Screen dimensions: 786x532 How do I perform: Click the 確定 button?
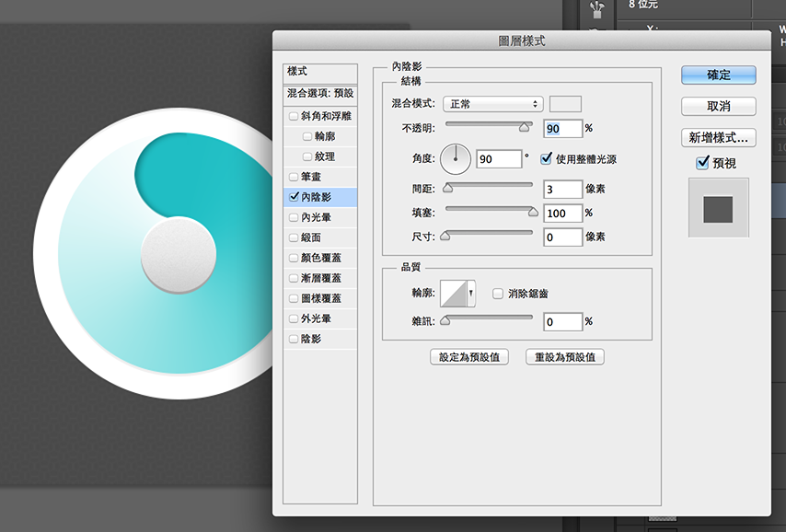[x=718, y=75]
